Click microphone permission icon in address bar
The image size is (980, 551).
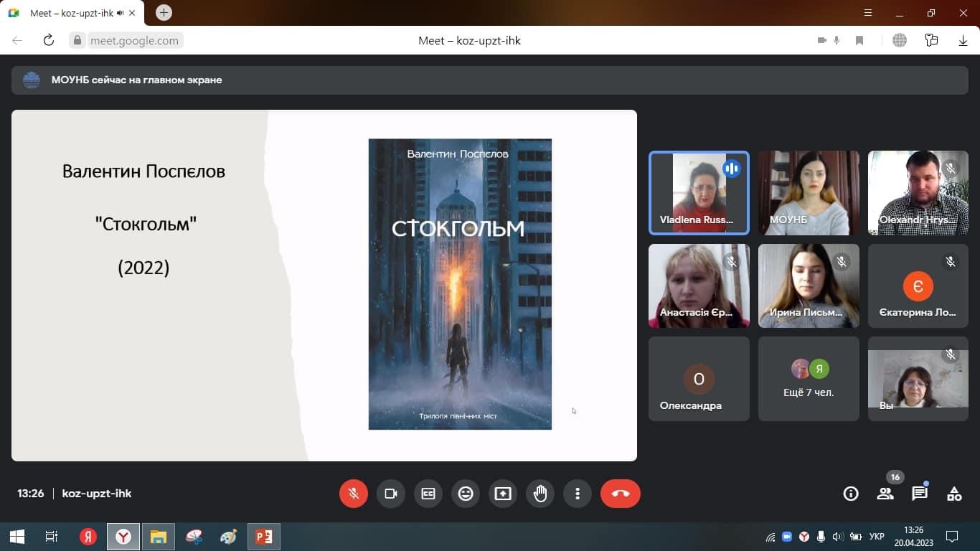[837, 41]
